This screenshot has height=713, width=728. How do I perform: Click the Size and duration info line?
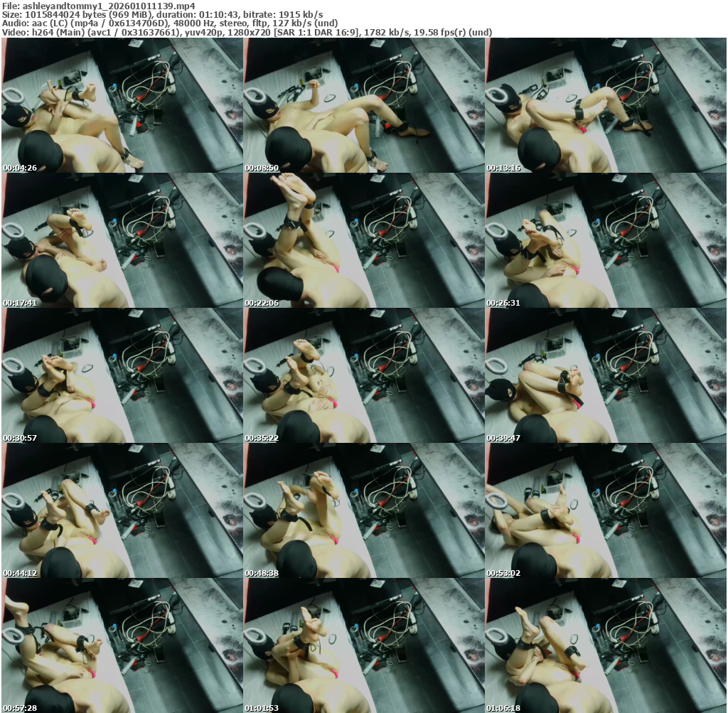click(162, 15)
